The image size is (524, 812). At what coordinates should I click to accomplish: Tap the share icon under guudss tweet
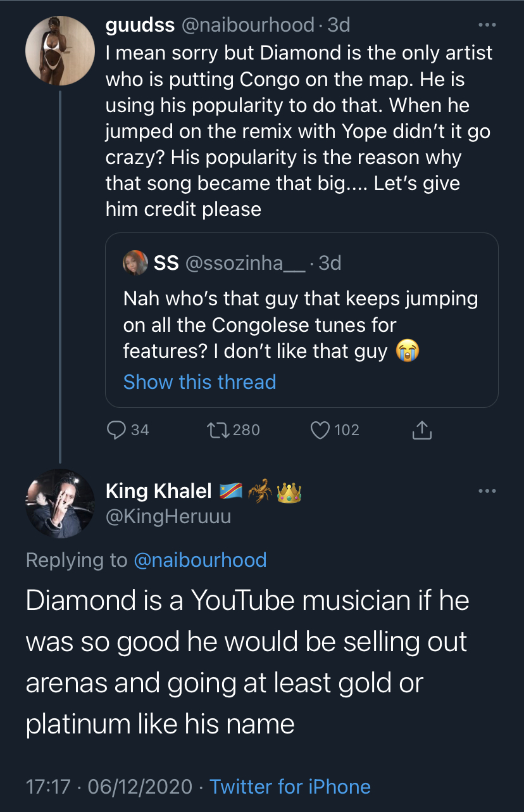click(421, 430)
